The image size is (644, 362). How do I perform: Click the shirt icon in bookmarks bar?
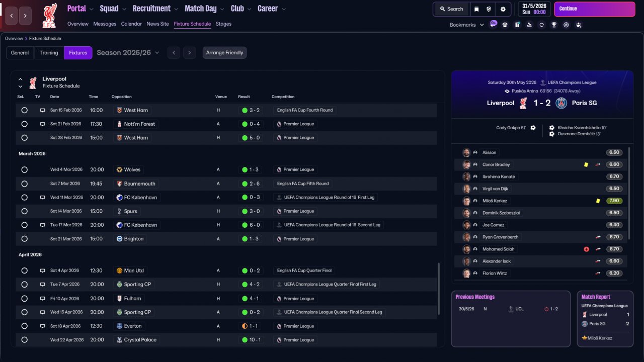(x=505, y=25)
